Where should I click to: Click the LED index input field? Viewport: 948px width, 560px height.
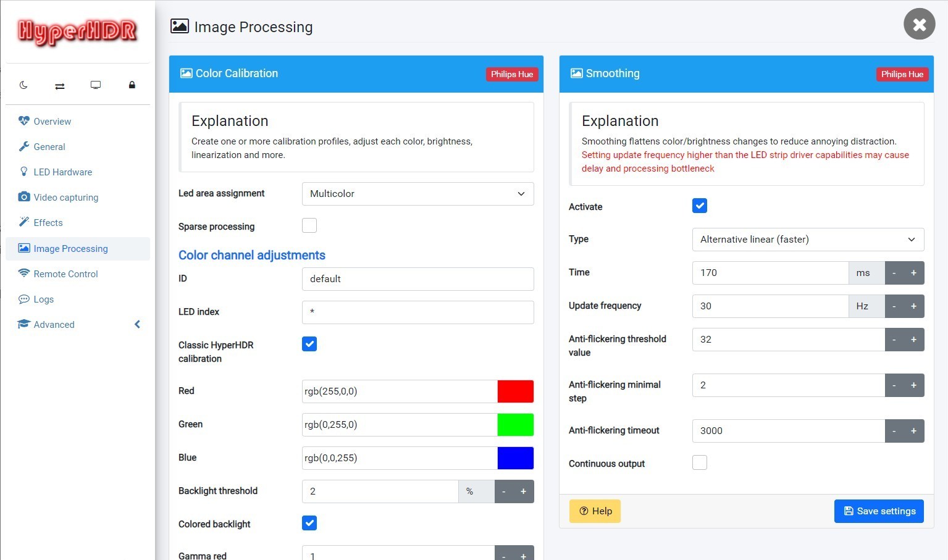(418, 312)
